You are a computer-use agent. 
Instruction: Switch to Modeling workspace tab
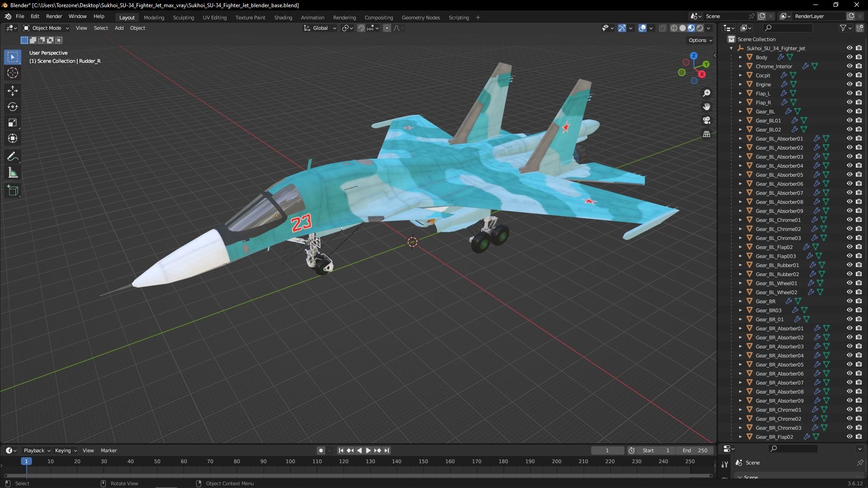(x=154, y=18)
